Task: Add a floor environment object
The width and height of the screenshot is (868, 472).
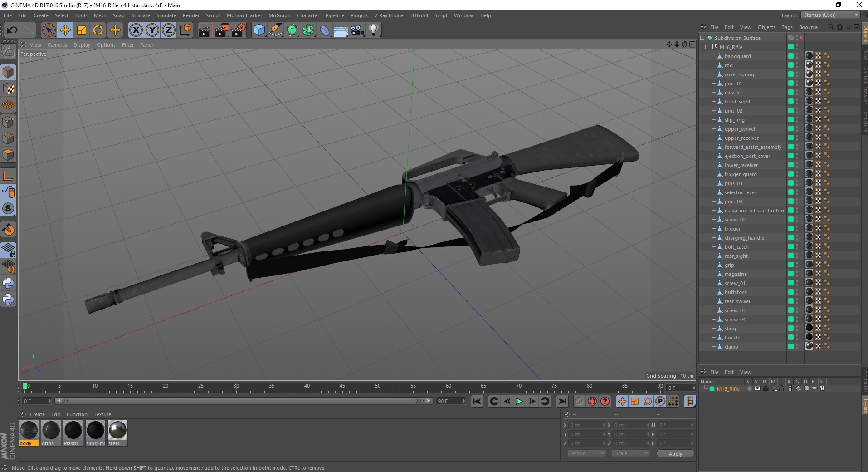Action: tap(341, 30)
